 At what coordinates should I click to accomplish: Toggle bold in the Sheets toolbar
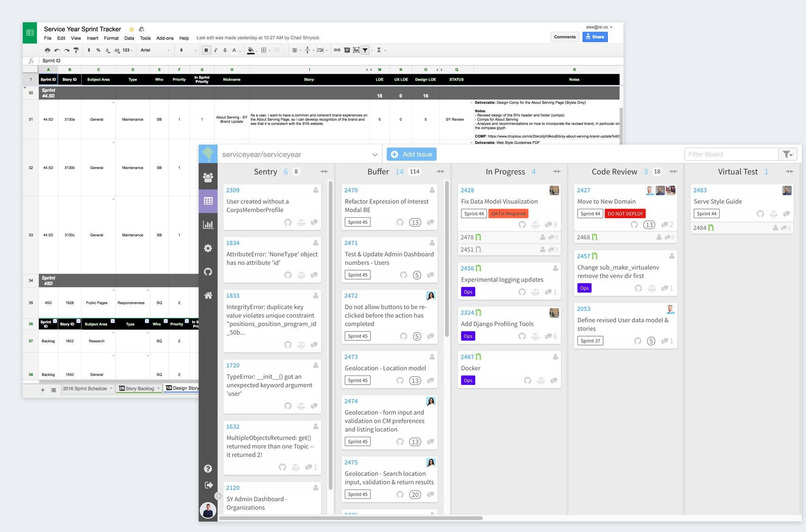click(206, 50)
